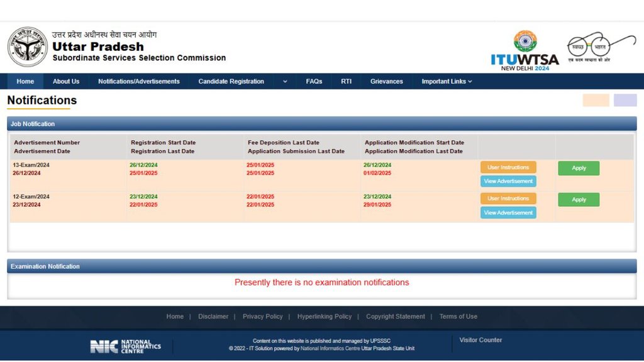The image size is (644, 362).
Task: Open the Grievances navigation item
Action: point(387,81)
